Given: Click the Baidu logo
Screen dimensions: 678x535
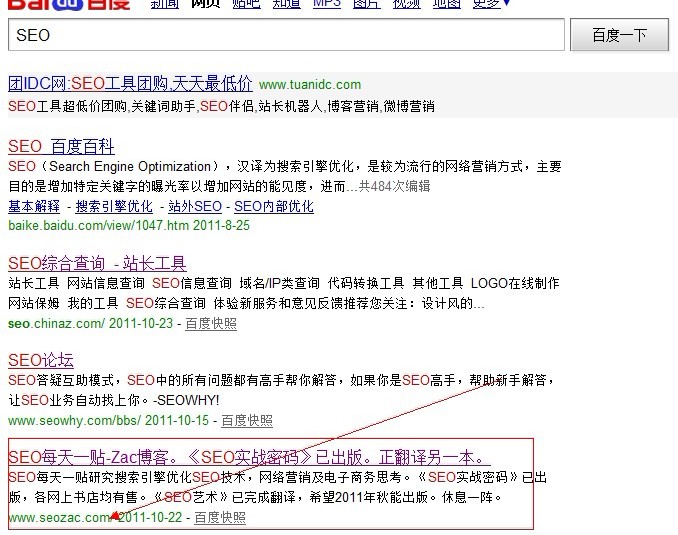Looking at the screenshot, I should tap(69, 4).
